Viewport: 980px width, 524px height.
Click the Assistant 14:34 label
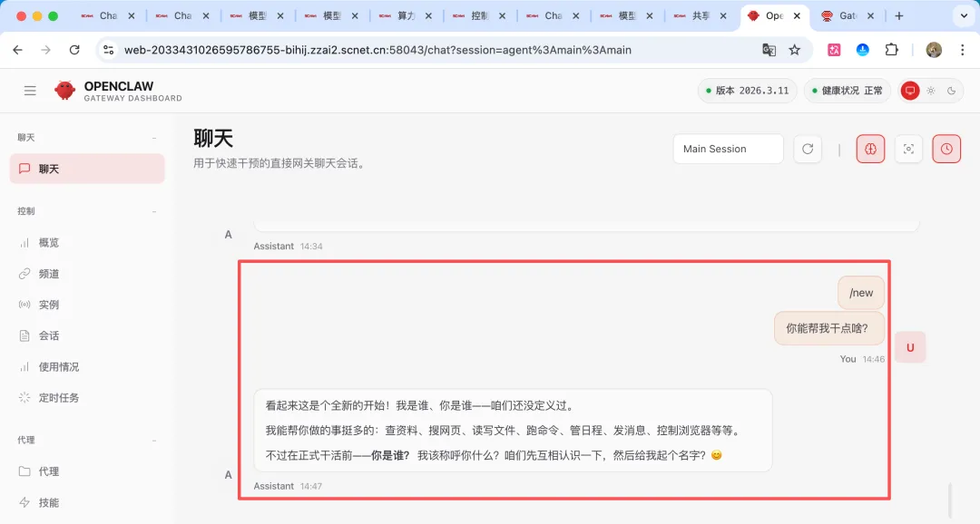tap(288, 246)
